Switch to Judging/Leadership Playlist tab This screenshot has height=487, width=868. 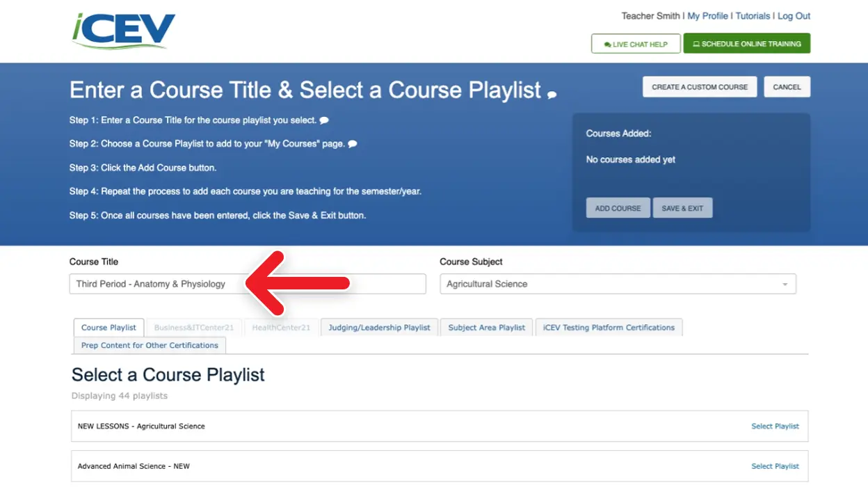[379, 328]
